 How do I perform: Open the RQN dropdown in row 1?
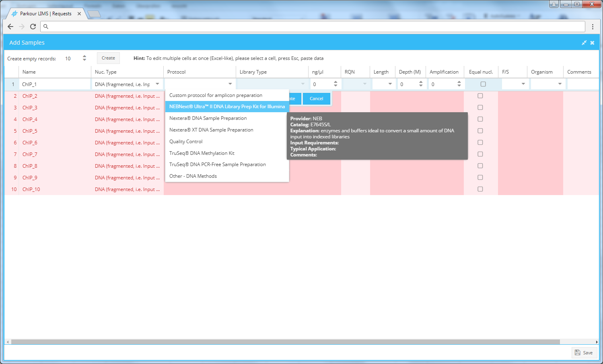click(365, 84)
